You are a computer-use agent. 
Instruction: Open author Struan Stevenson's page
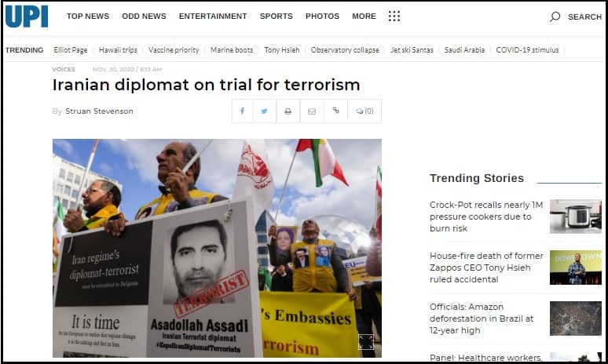(x=99, y=111)
